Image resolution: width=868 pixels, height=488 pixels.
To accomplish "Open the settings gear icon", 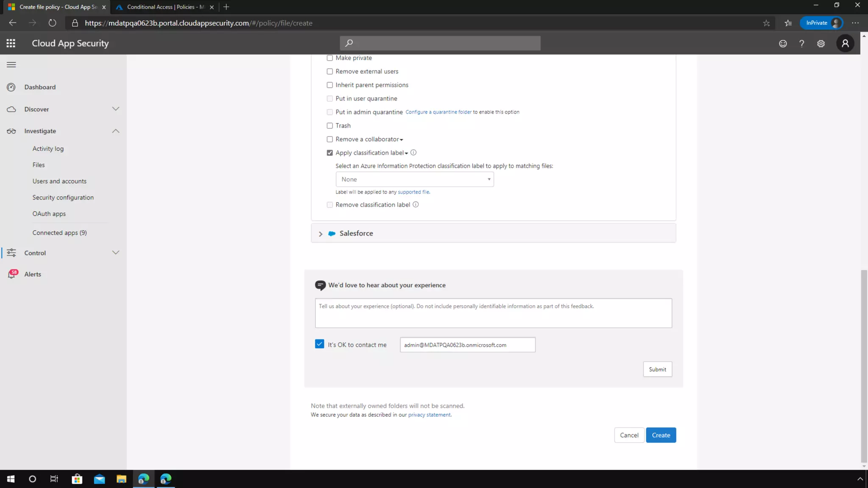I will pyautogui.click(x=821, y=44).
